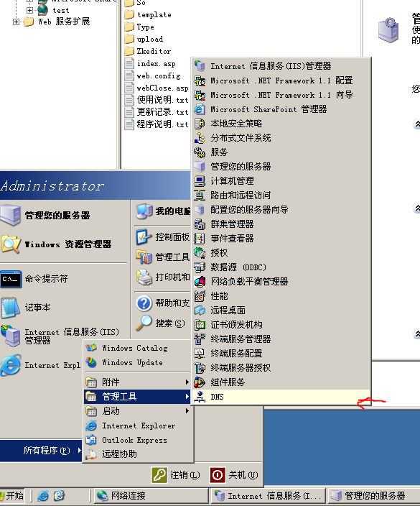Click the 注销(L) log off button
This screenshot has width=420, height=506.
[x=176, y=475]
